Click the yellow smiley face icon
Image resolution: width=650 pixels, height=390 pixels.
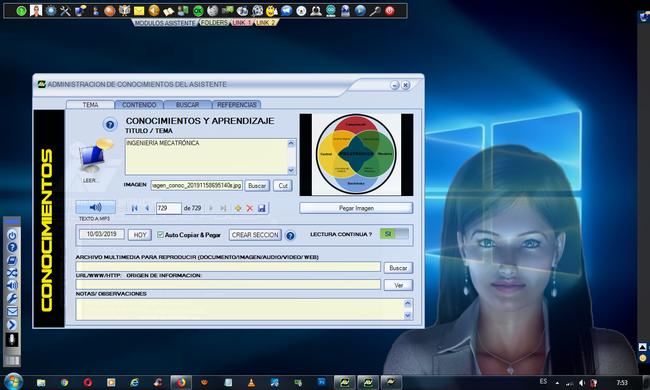(272, 11)
